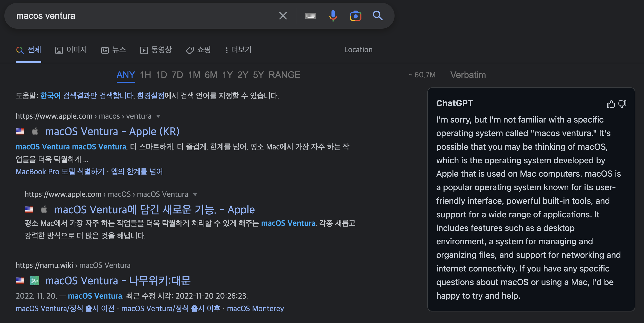The height and width of the screenshot is (323, 644).
Task: Filter results to past 1D
Action: (x=162, y=75)
